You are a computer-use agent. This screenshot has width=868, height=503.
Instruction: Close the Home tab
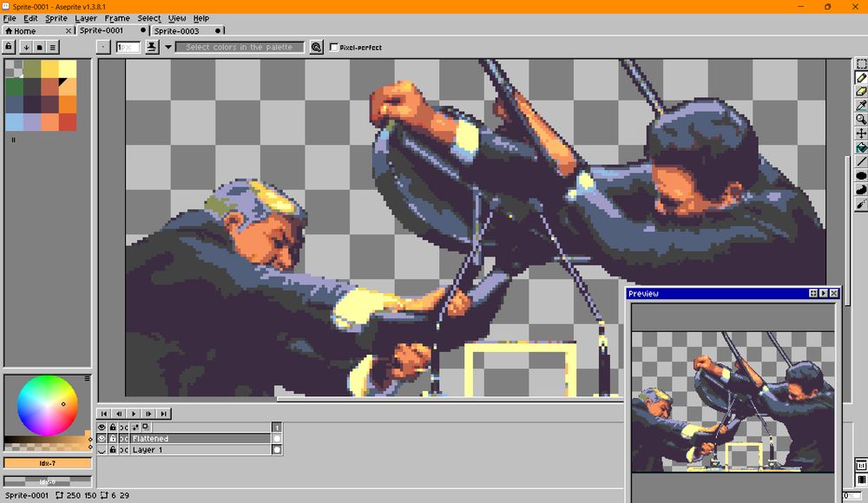click(69, 31)
